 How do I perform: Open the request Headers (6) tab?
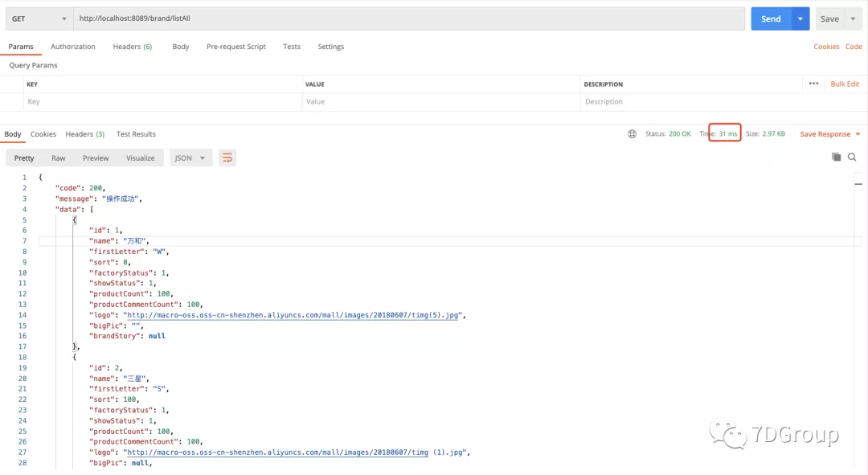coord(133,47)
